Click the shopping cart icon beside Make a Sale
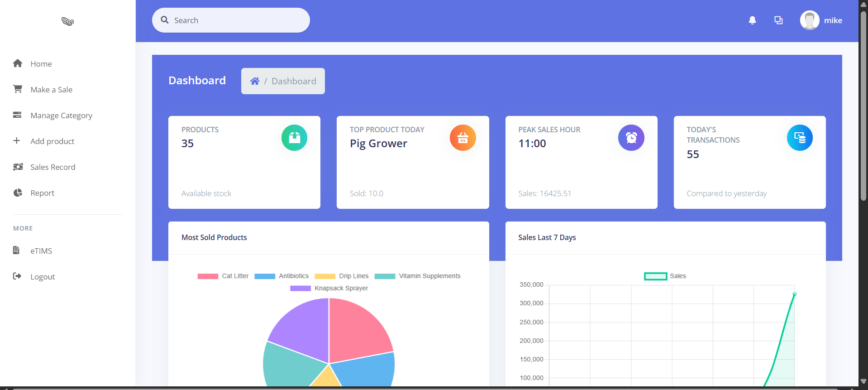The image size is (868, 390). tap(18, 89)
